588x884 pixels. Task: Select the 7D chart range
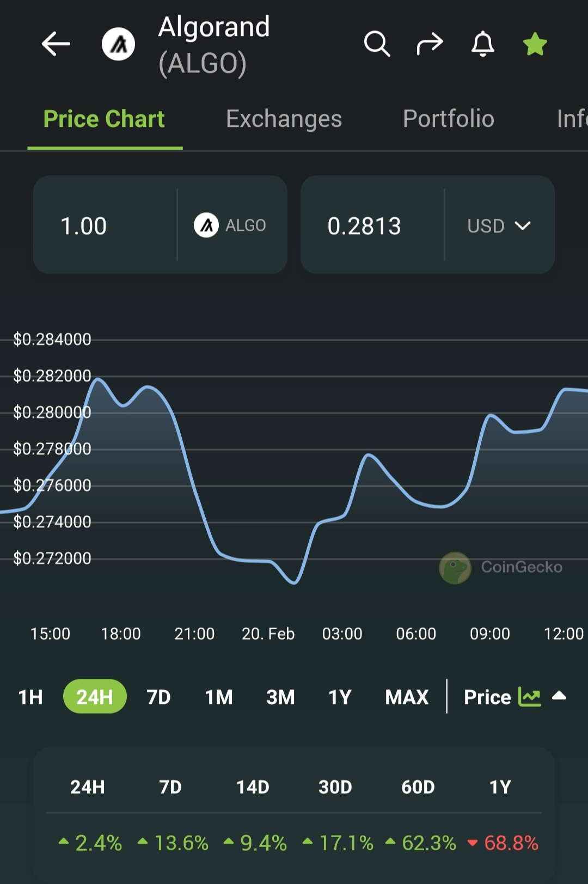click(x=158, y=697)
